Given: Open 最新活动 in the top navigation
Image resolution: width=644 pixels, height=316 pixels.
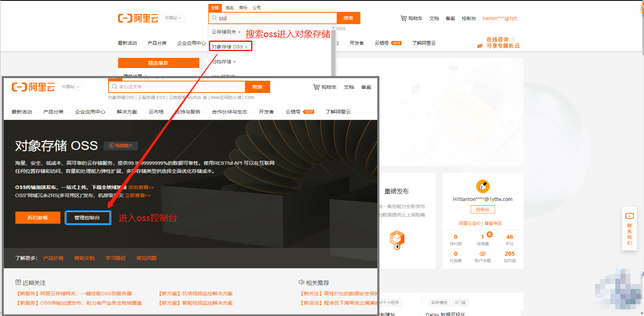Looking at the screenshot, I should [127, 43].
